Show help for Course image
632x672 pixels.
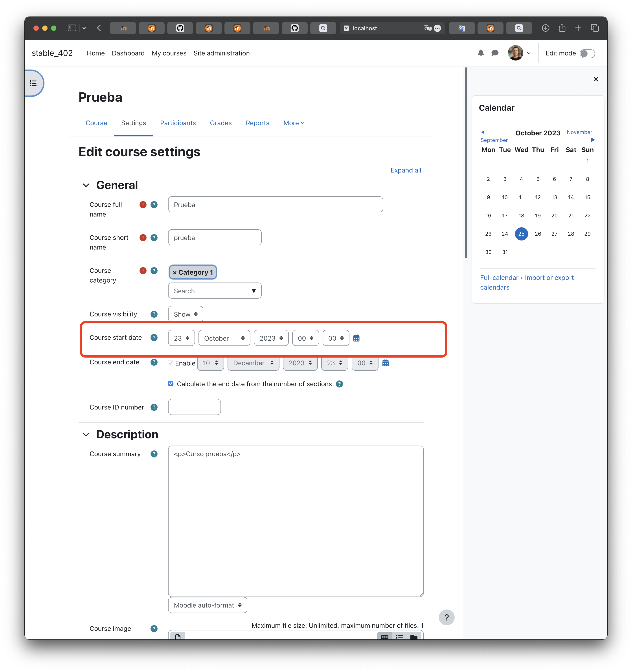[x=154, y=629]
